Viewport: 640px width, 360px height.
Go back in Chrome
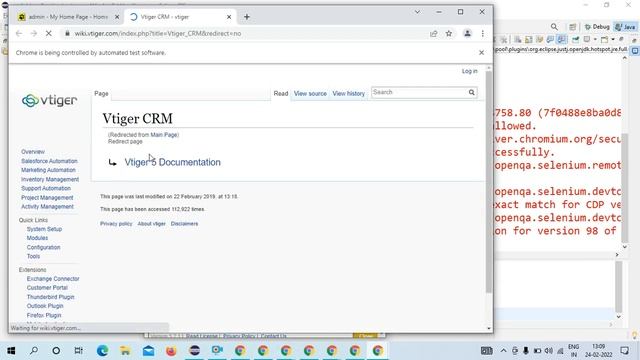coord(19,33)
